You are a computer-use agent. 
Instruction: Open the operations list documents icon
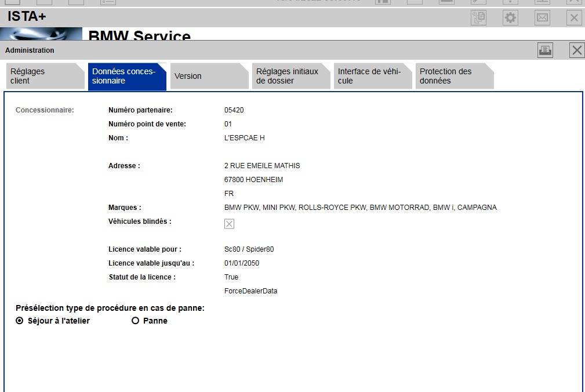coord(478,17)
